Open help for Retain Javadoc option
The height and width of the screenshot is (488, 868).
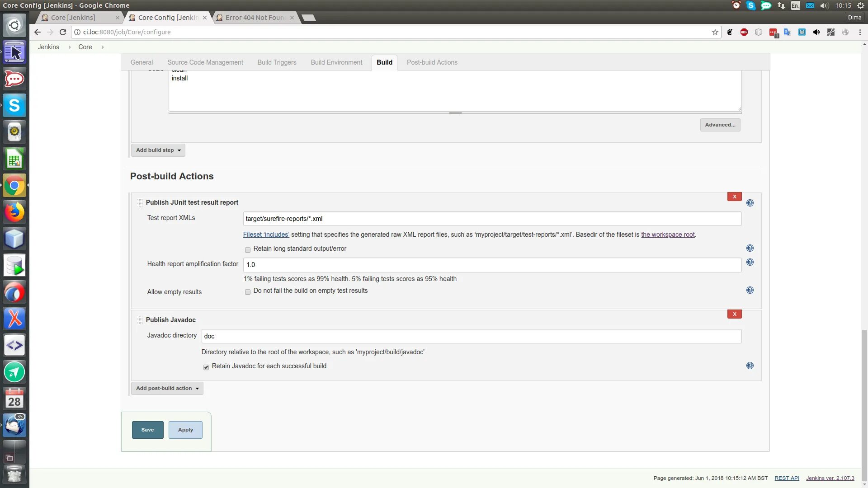pyautogui.click(x=750, y=366)
